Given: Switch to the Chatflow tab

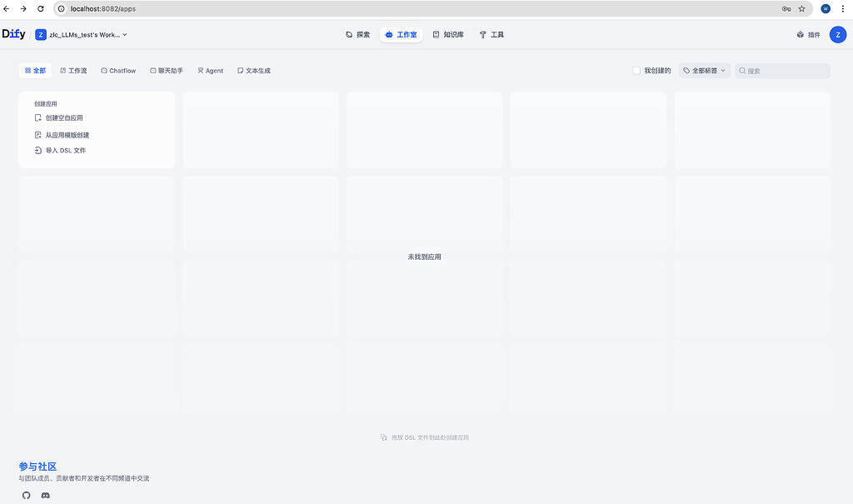Looking at the screenshot, I should 117,71.
